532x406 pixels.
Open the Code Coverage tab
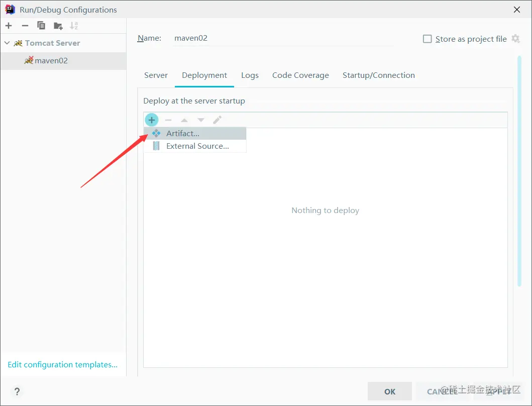point(300,75)
